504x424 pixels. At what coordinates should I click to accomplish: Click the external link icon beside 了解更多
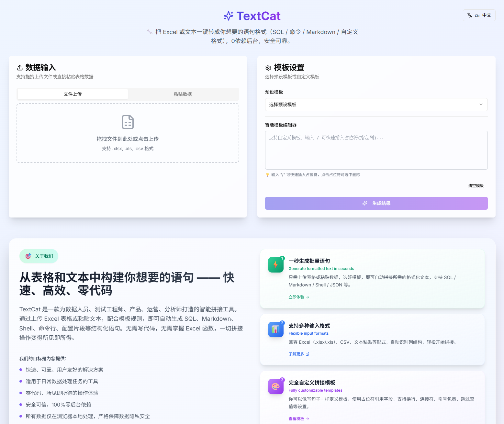[x=308, y=354]
